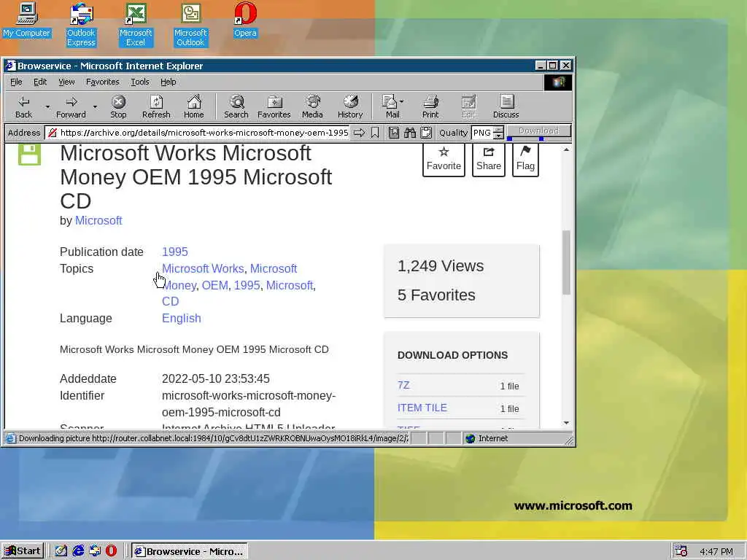747x560 pixels.
Task: Click the vertical scrollbar thumb
Action: point(566,262)
